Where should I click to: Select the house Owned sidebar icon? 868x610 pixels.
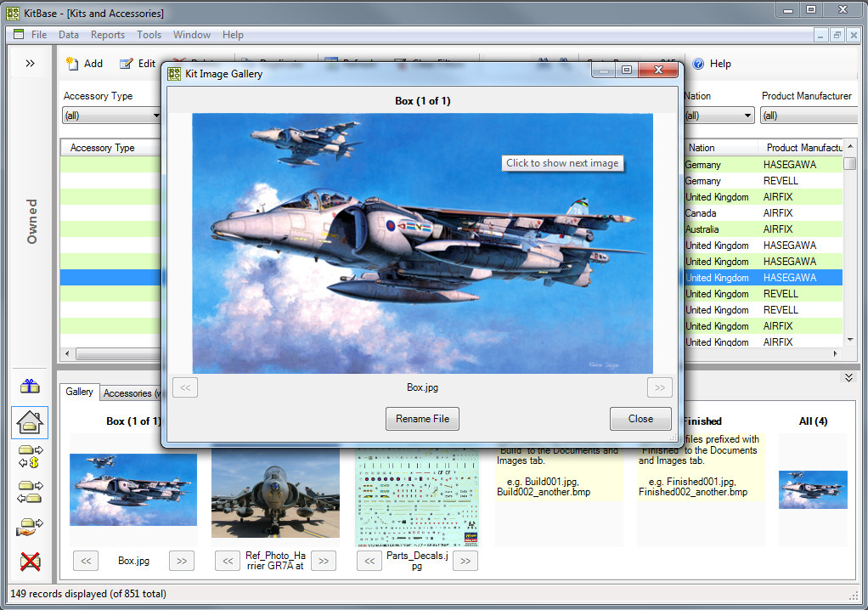(x=30, y=422)
